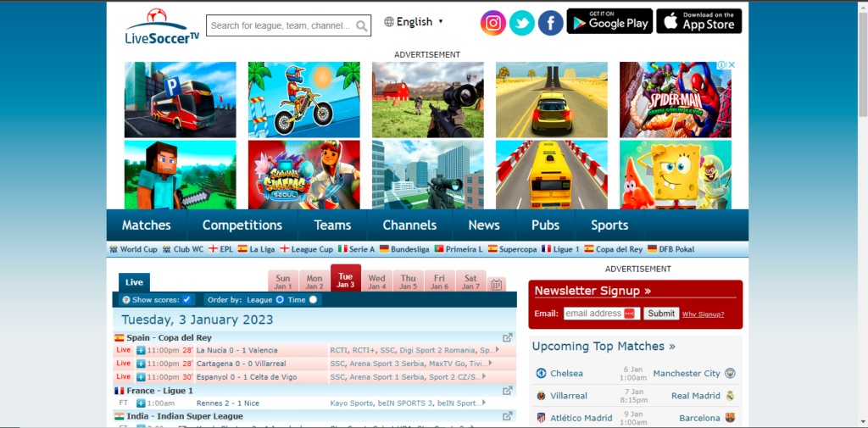Expand channel list for Rennes vs Nice
This screenshot has height=428, width=868.
point(484,403)
